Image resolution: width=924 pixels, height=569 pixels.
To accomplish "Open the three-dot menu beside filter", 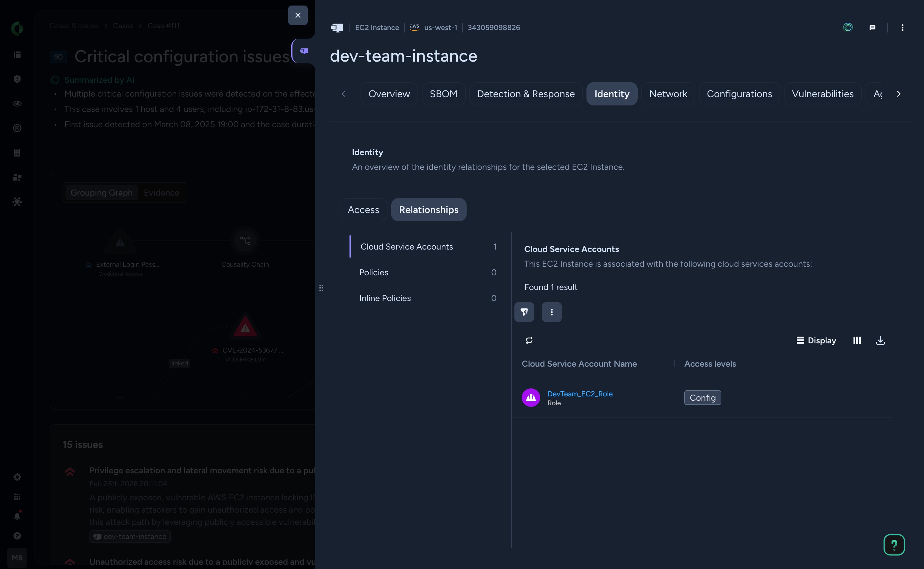I will point(552,312).
